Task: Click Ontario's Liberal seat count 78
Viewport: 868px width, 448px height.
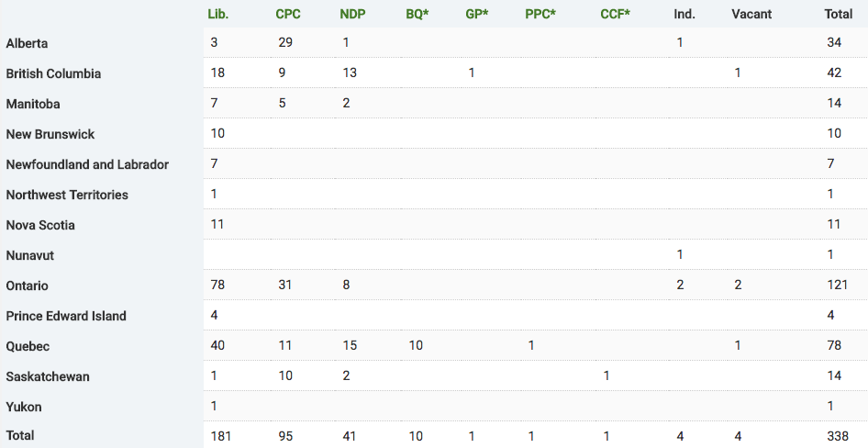Action: pos(217,285)
